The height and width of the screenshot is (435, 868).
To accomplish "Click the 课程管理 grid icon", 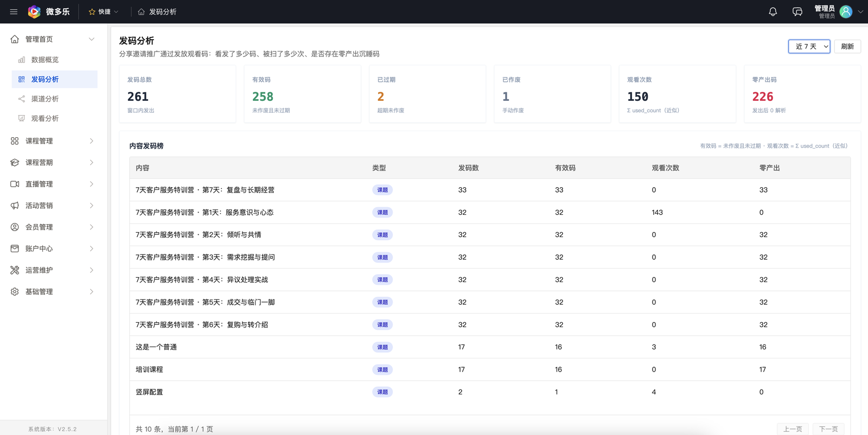I will tap(15, 141).
